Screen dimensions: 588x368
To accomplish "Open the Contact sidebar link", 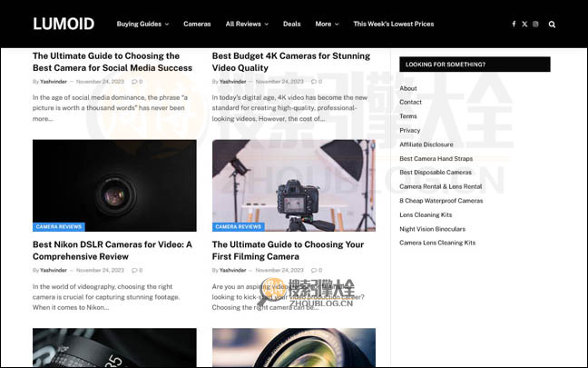I will pyautogui.click(x=410, y=102).
